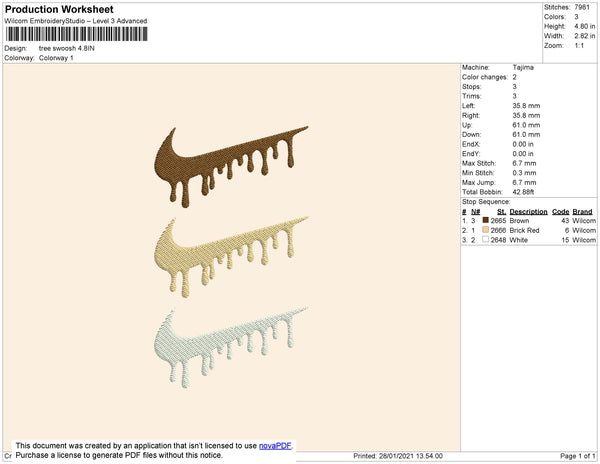Click the Min Stitch value "0.3 mm"
Viewport: 600px width, 464px height.
(x=524, y=173)
